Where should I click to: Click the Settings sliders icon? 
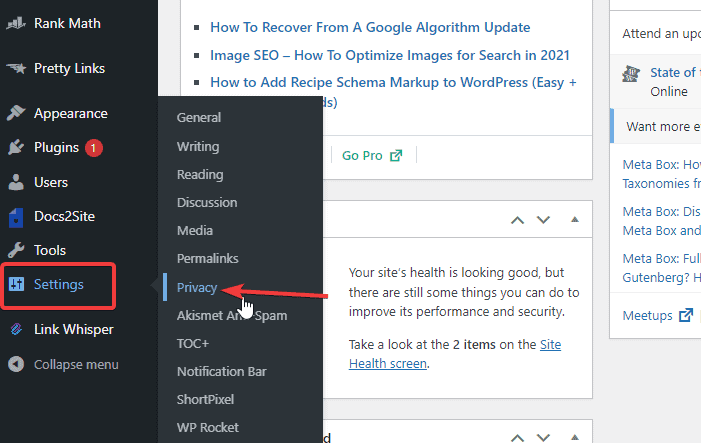[17, 284]
